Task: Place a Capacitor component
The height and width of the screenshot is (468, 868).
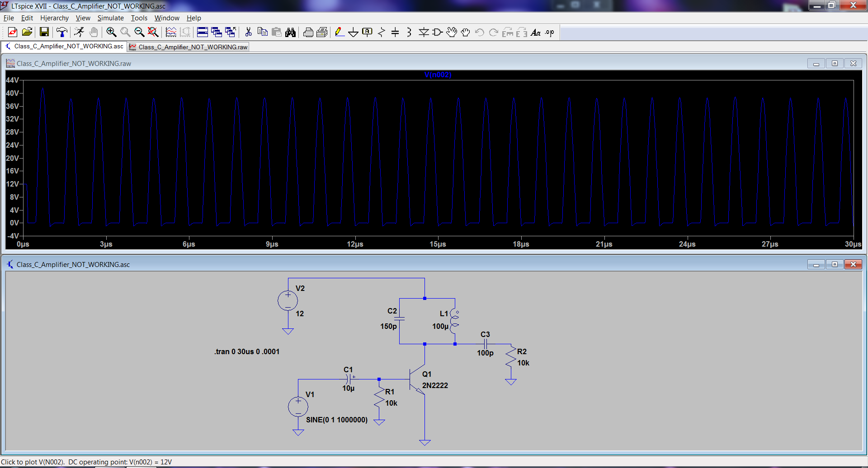Action: point(395,32)
